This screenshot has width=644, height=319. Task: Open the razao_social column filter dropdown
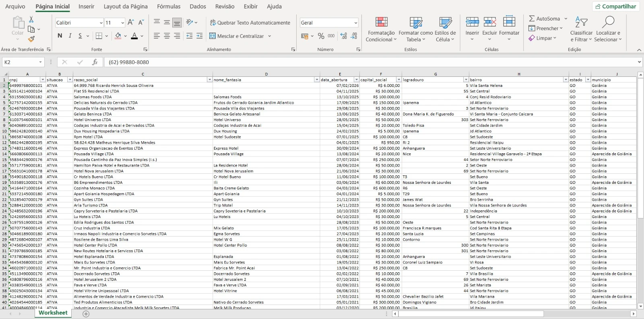(x=209, y=80)
